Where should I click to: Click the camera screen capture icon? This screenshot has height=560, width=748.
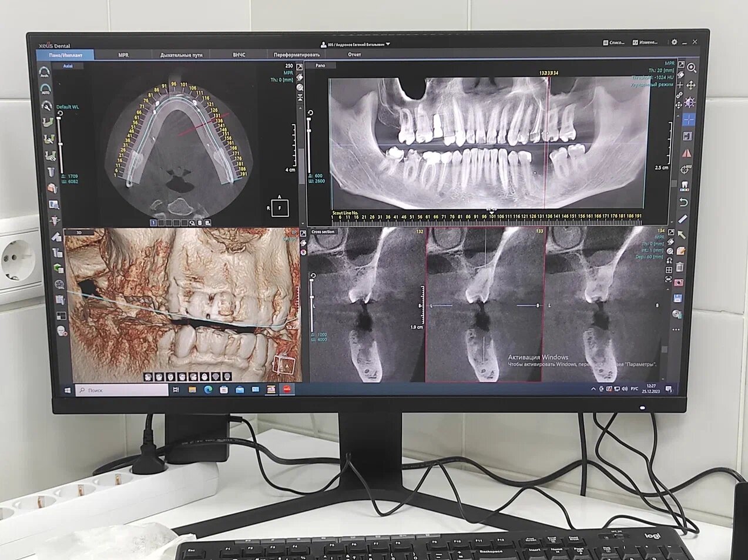pyautogui.click(x=679, y=283)
